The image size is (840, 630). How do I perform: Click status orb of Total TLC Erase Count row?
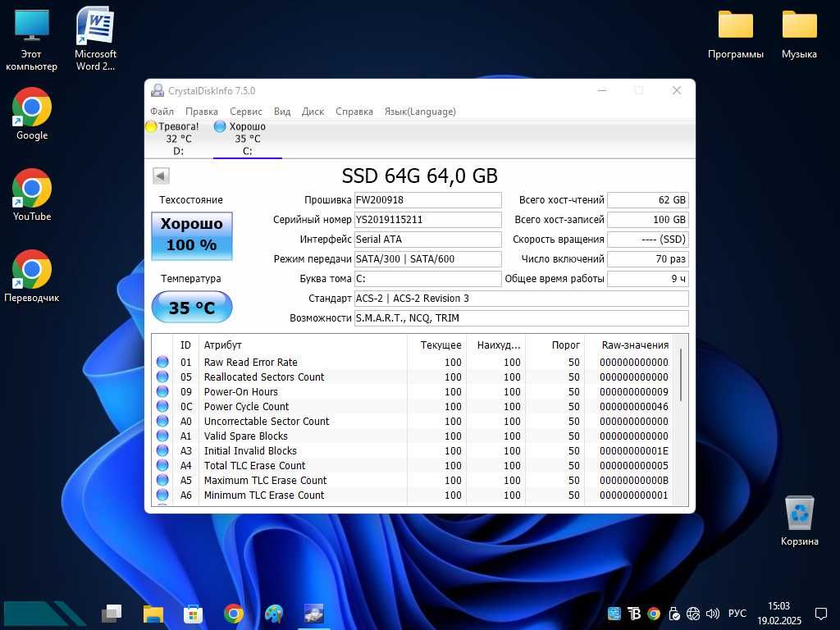coord(162,466)
